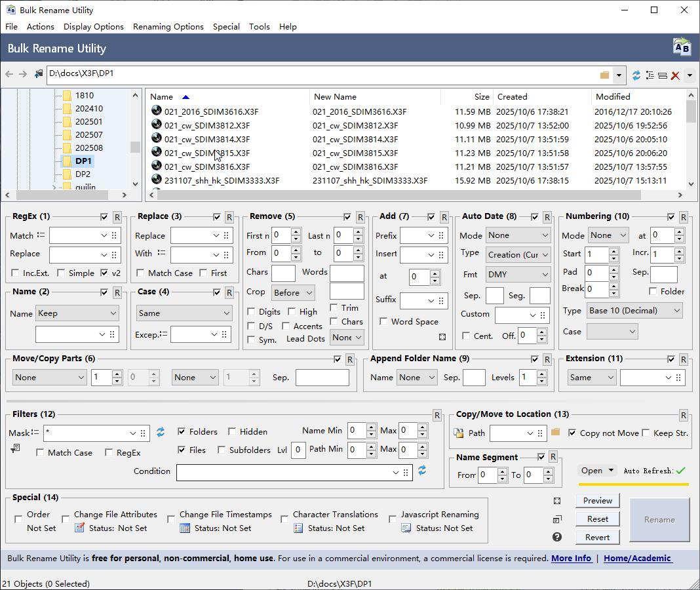The height and width of the screenshot is (590, 700).
Task: Click the Character Translations status icon
Action: click(298, 528)
